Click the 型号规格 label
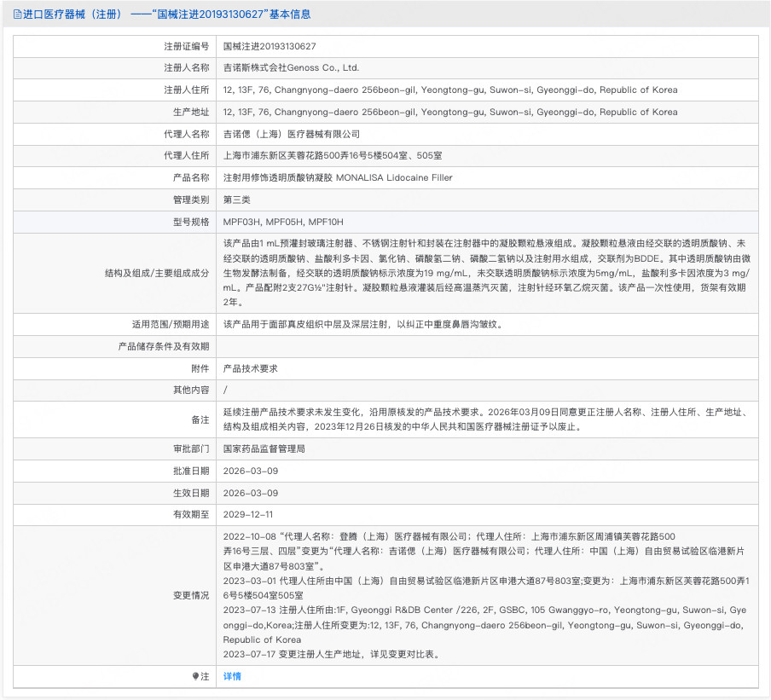 point(191,223)
